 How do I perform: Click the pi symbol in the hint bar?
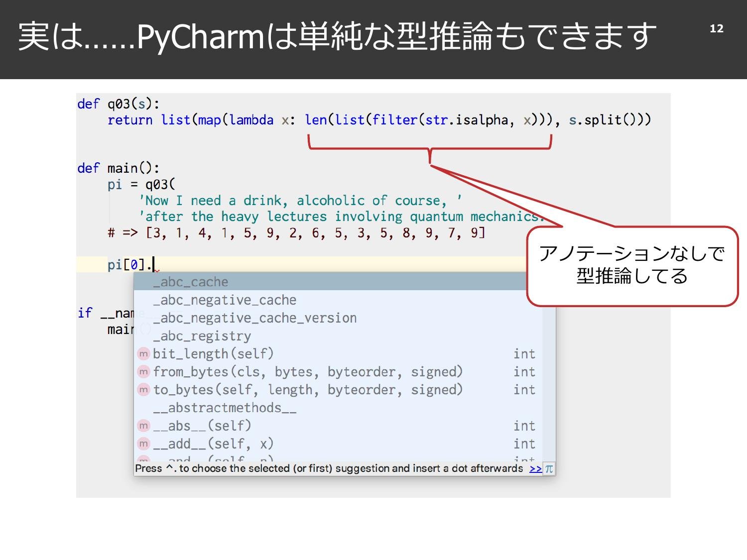(x=548, y=468)
